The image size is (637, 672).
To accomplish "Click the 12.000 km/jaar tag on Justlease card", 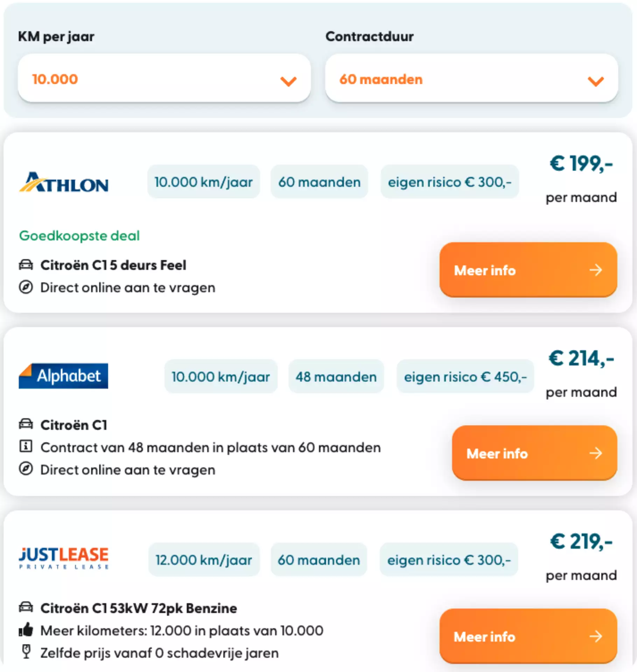I will point(204,560).
